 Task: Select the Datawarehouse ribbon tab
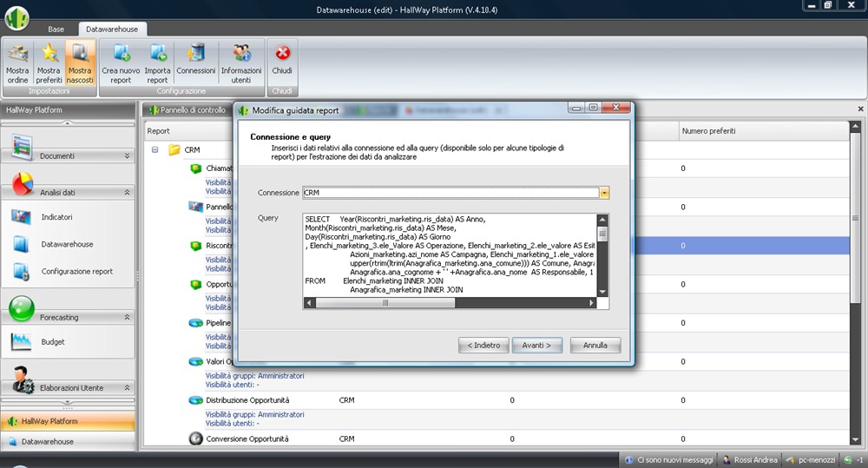click(x=112, y=30)
